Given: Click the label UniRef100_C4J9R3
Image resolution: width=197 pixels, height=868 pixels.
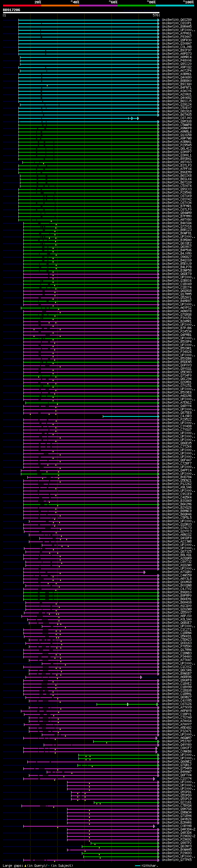Looking at the screenshot, I should 177,416.
